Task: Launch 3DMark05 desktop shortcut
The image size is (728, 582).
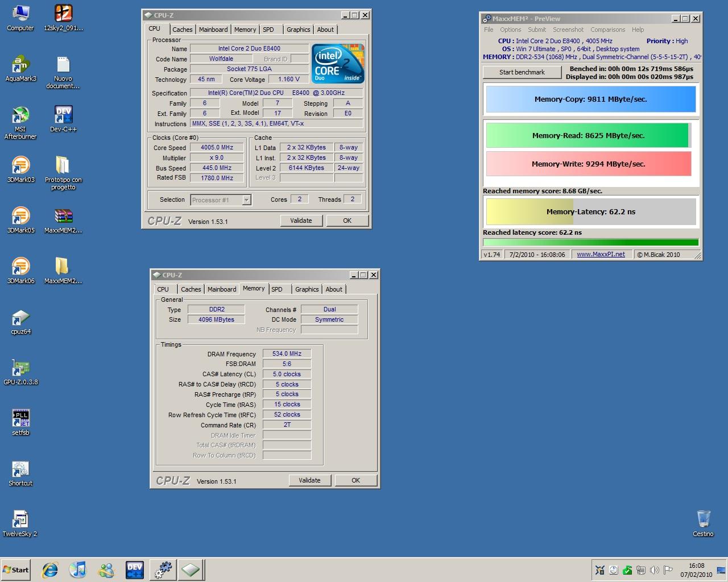Action: point(20,220)
